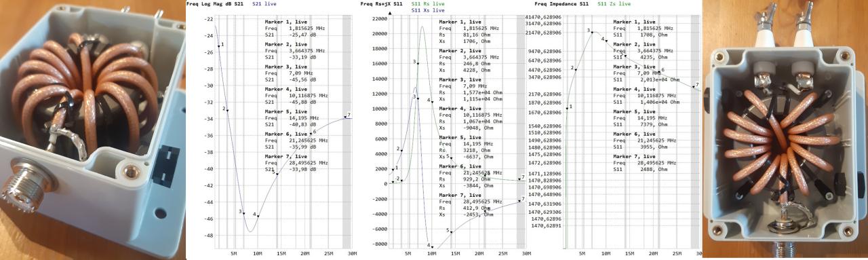The image size is (868, 260).
Task: Pick marker 5 on the S21 trace
Action: pos(277,174)
